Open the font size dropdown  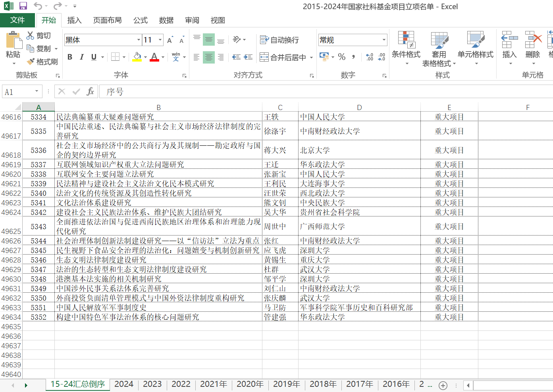coord(160,40)
